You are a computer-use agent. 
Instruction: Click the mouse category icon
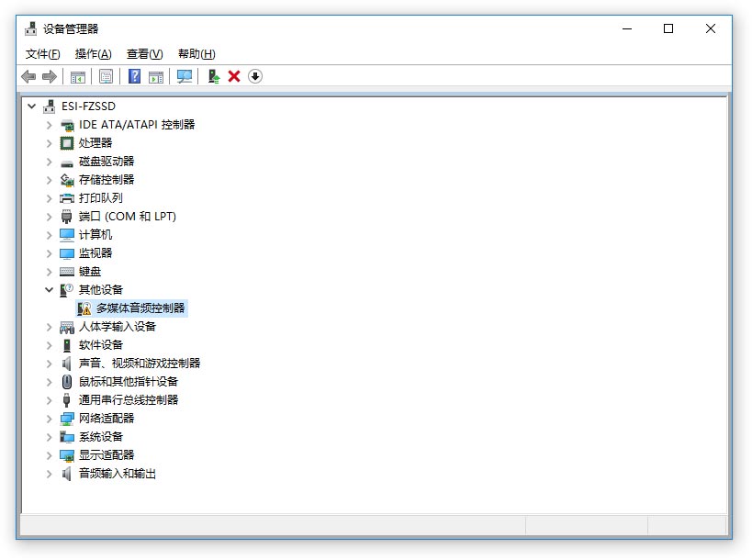(x=67, y=382)
